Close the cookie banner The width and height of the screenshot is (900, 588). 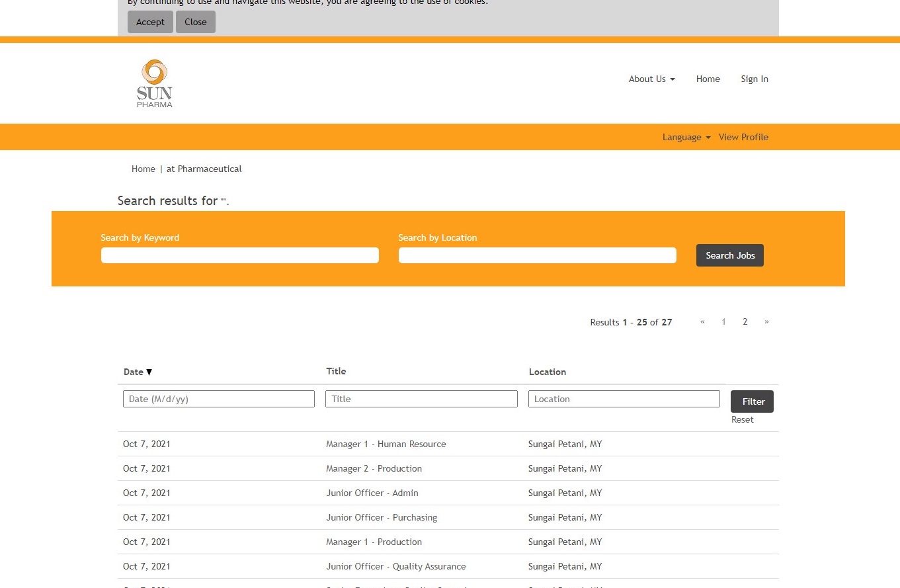(x=195, y=22)
